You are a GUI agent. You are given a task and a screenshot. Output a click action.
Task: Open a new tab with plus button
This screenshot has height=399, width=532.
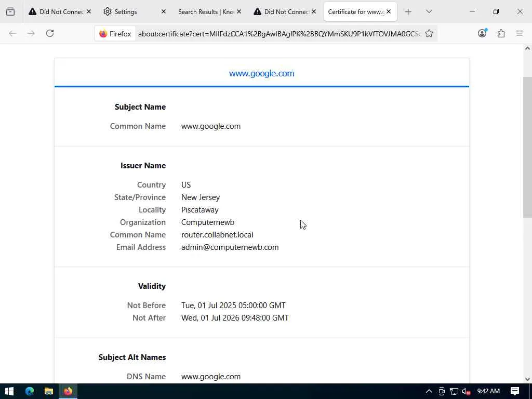[408, 11]
